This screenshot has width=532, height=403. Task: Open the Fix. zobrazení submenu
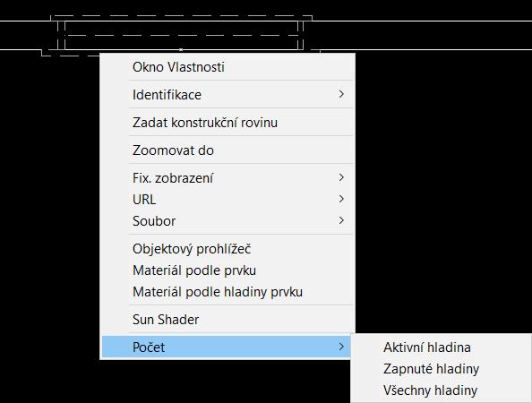tap(227, 178)
